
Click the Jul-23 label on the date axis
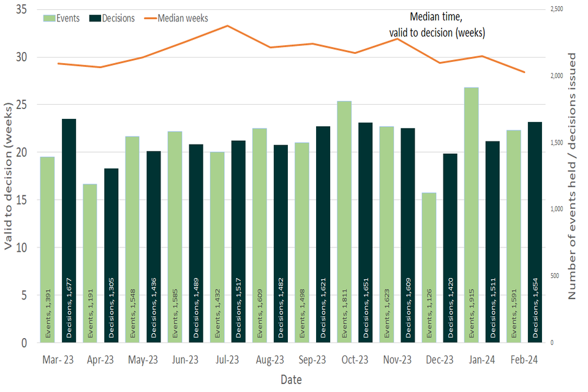tap(227, 360)
